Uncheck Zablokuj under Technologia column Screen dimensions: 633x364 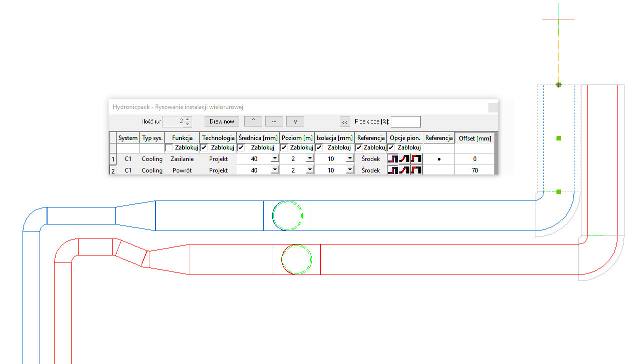tap(204, 148)
